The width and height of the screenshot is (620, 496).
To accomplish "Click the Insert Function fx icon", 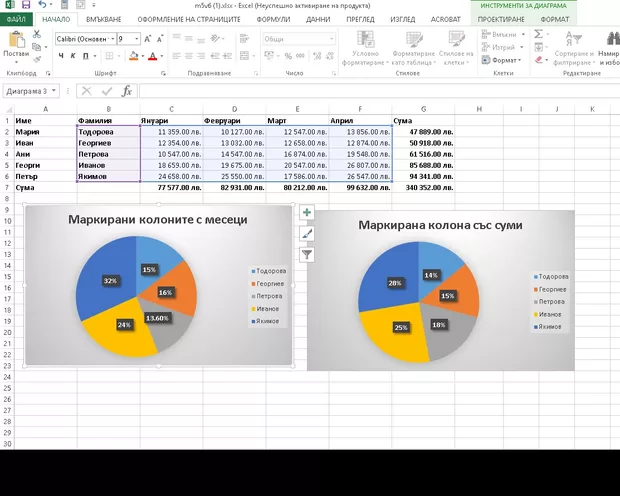I will click(x=127, y=91).
